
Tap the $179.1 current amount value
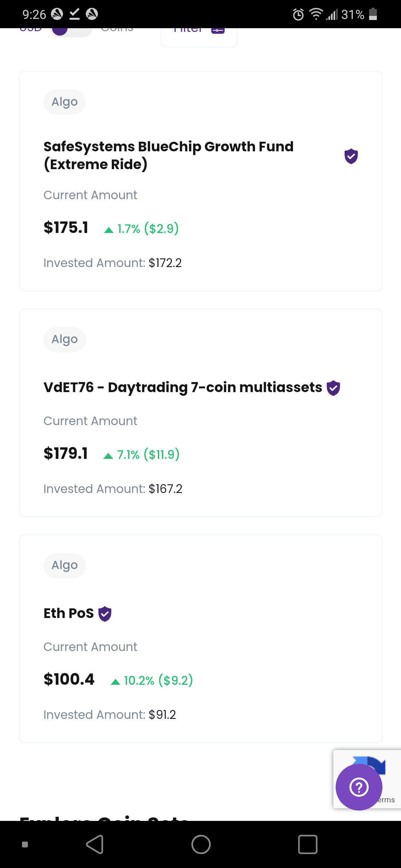click(x=66, y=453)
